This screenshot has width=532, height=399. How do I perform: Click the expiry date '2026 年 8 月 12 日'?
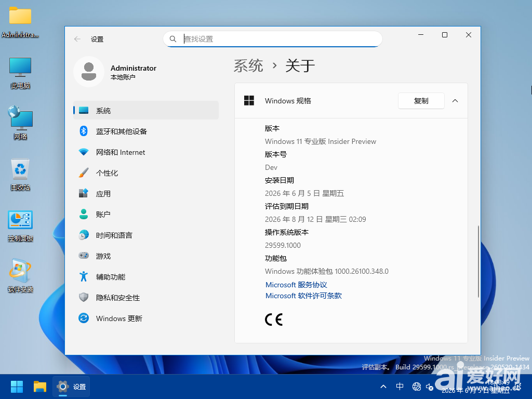294,219
